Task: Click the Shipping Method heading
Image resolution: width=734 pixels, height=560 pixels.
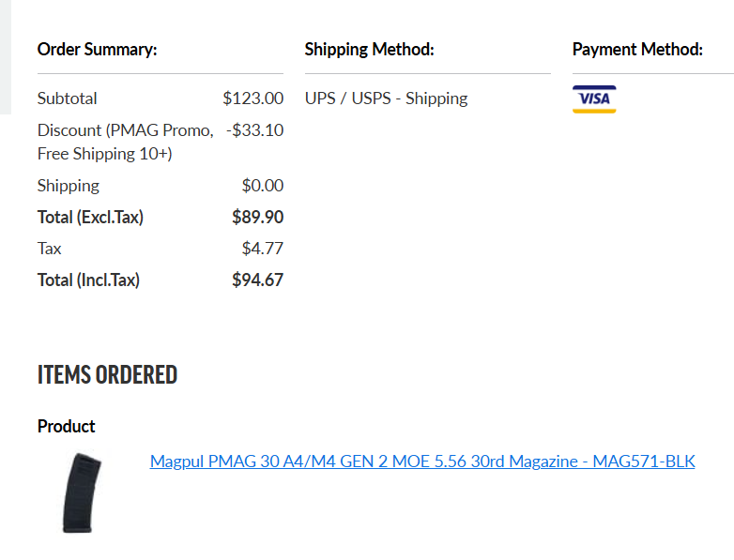Action: tap(369, 50)
